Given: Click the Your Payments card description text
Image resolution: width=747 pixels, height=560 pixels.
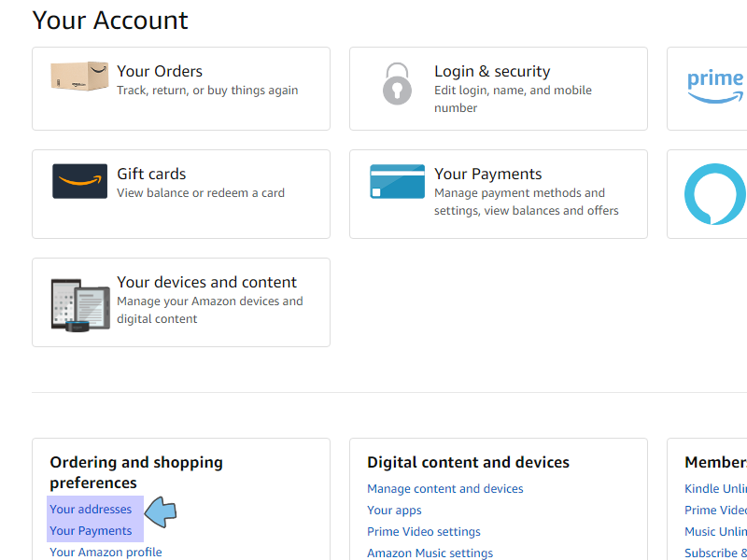Looking at the screenshot, I should pyautogui.click(x=526, y=202).
